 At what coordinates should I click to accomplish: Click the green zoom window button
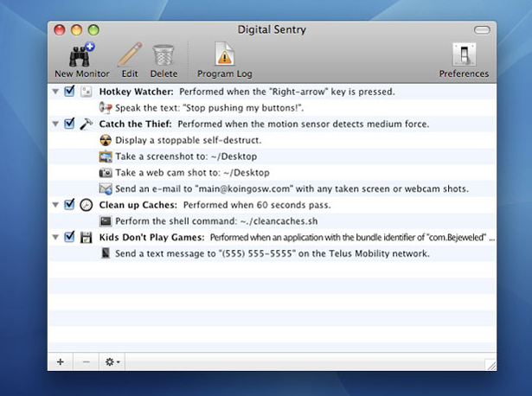tap(93, 30)
